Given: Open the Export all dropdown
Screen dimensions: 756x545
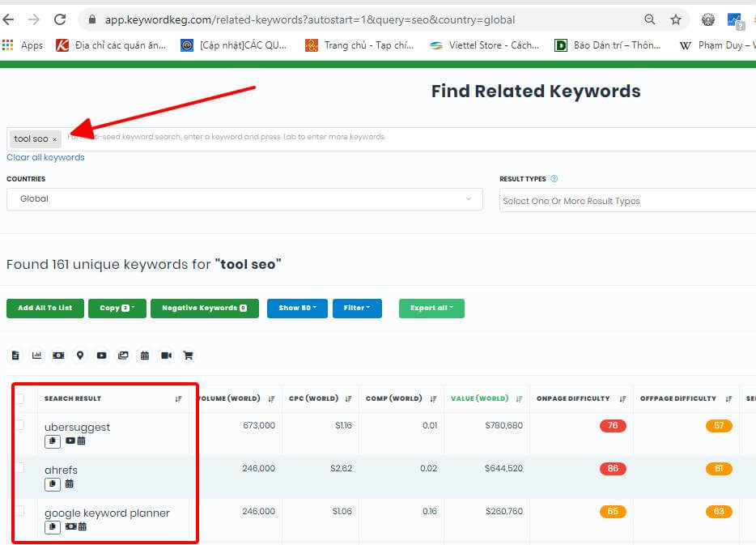Looking at the screenshot, I should click(x=431, y=309).
